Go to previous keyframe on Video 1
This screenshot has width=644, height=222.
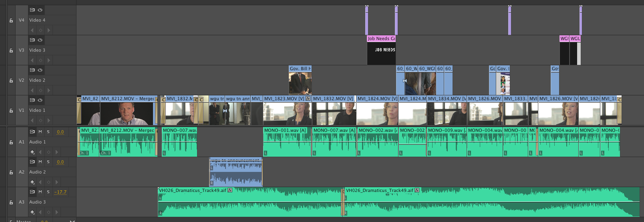click(32, 120)
